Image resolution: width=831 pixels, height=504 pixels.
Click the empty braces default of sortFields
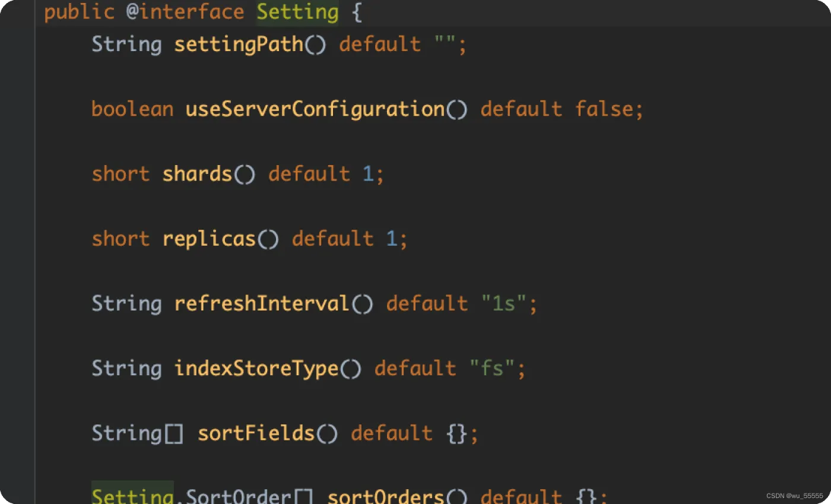point(456,433)
